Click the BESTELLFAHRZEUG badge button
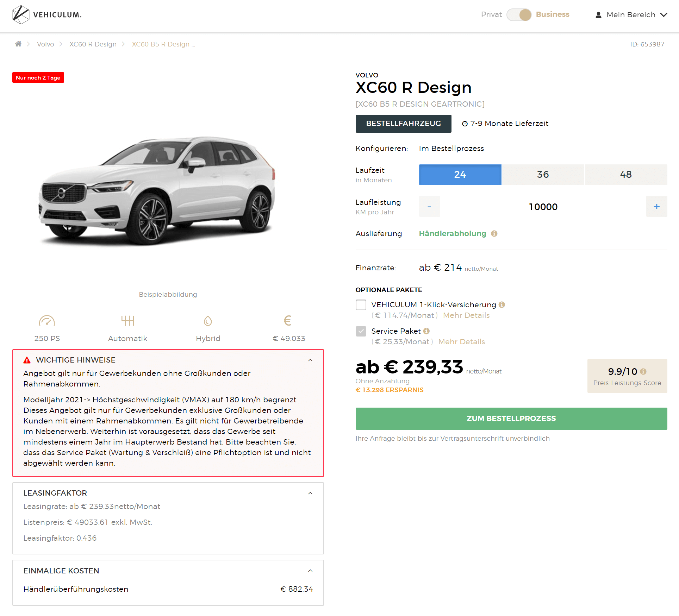679x616 pixels. pyautogui.click(x=404, y=124)
